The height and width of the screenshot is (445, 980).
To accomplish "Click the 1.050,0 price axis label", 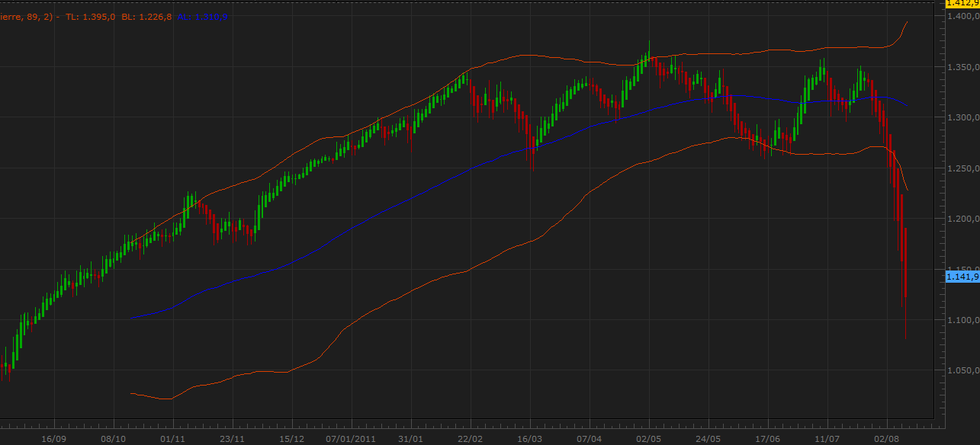I will coord(962,371).
